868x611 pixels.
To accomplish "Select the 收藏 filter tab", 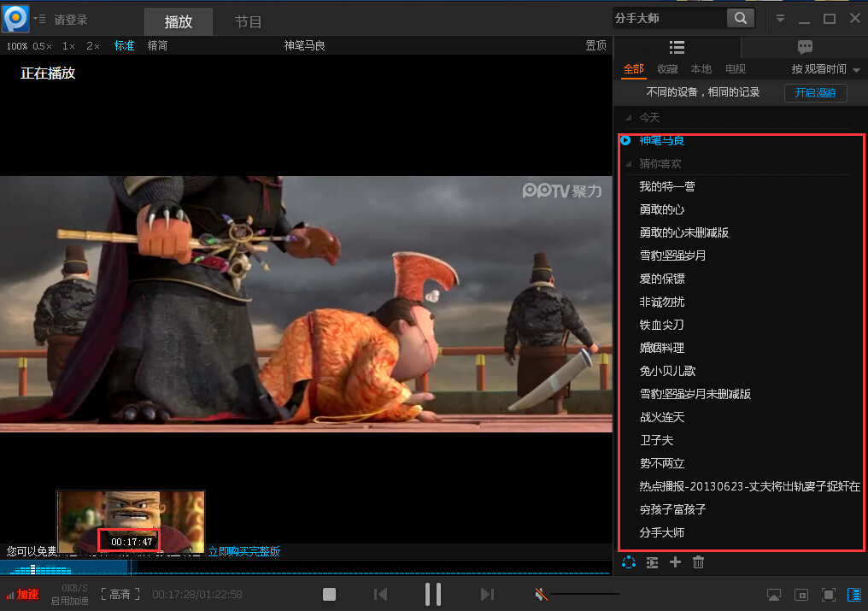I will (667, 69).
